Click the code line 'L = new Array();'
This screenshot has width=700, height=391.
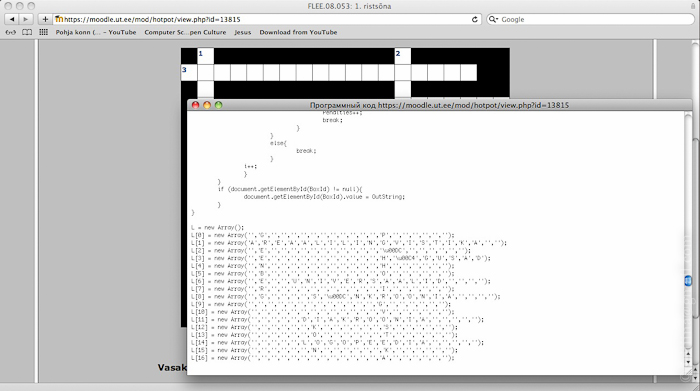coord(217,228)
